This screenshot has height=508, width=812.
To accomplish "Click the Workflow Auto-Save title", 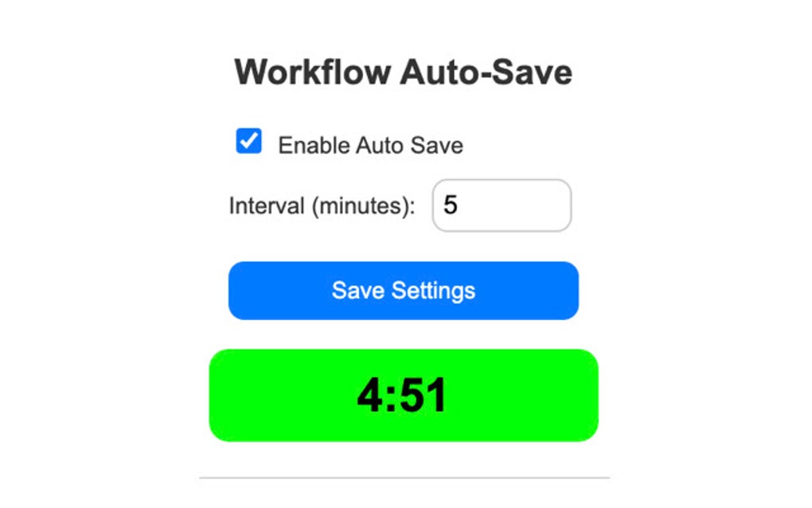I will [403, 72].
